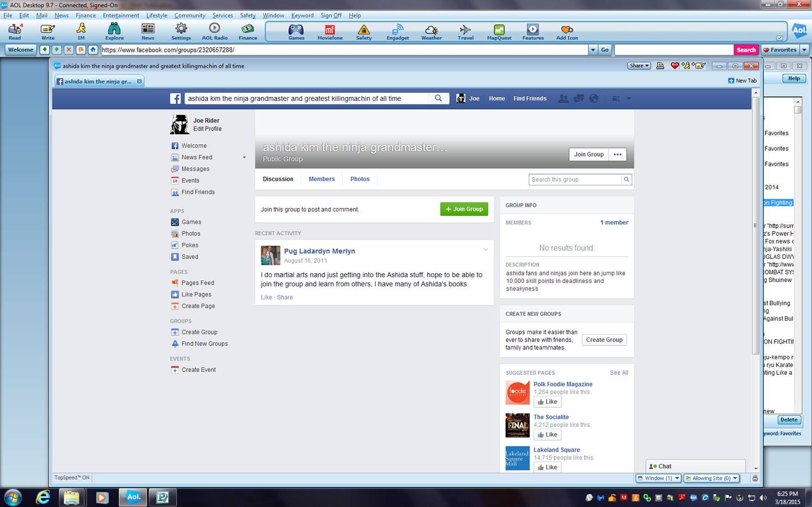Click the Create Group button
Screen dimensions: 812x507
point(604,340)
